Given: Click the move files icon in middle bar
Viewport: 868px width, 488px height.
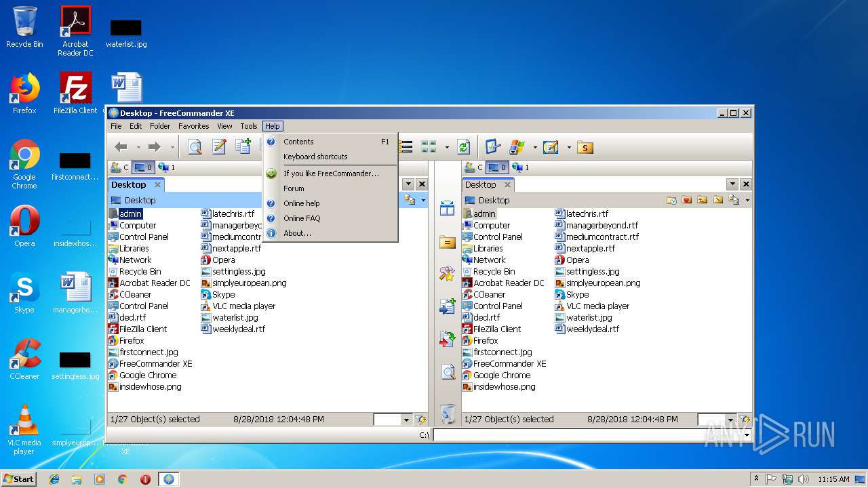Looking at the screenshot, I should 448,339.
